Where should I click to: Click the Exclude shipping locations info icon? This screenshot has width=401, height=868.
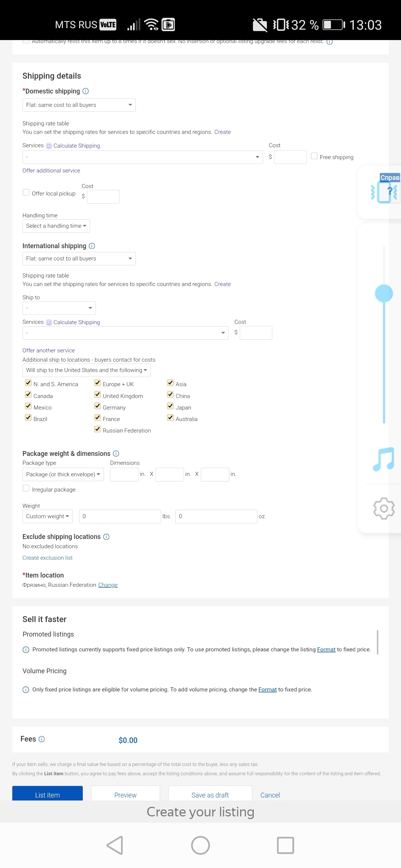coord(106,537)
